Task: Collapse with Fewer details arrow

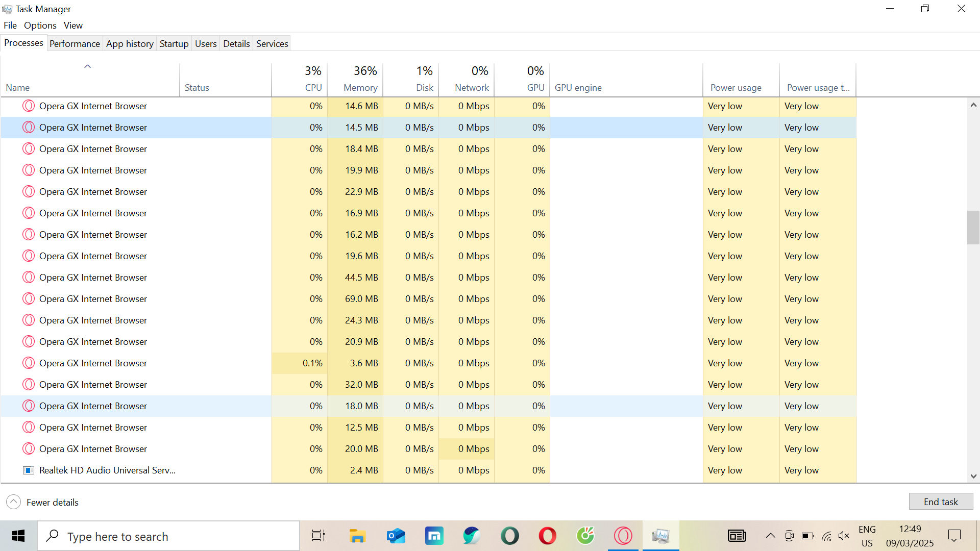Action: pos(14,502)
